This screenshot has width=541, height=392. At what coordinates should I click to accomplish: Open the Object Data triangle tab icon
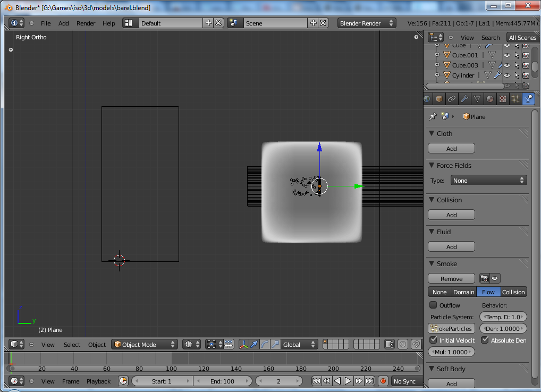point(477,99)
